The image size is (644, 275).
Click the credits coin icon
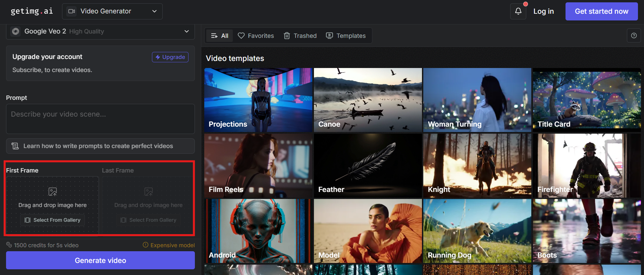pyautogui.click(x=9, y=245)
